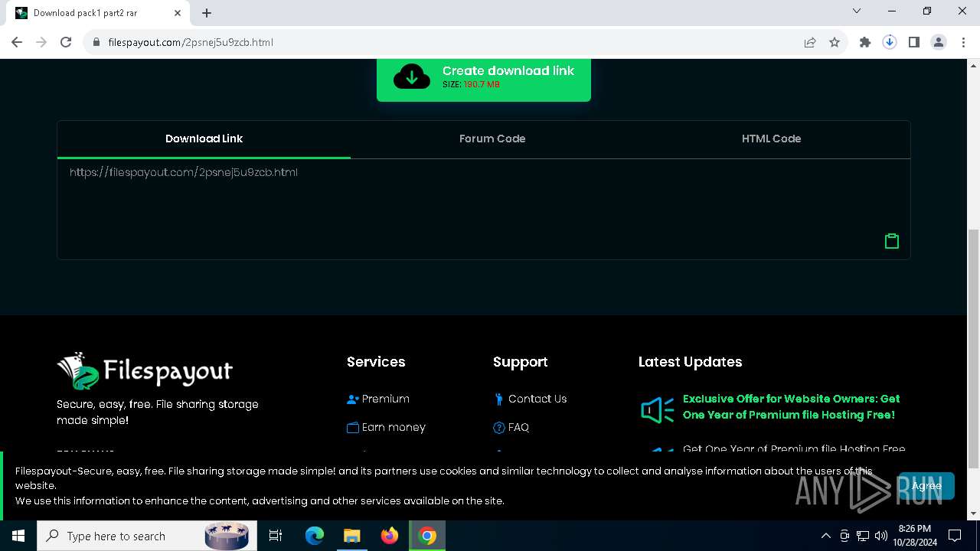Image resolution: width=980 pixels, height=551 pixels.
Task: Open the Premium services link
Action: 385,399
